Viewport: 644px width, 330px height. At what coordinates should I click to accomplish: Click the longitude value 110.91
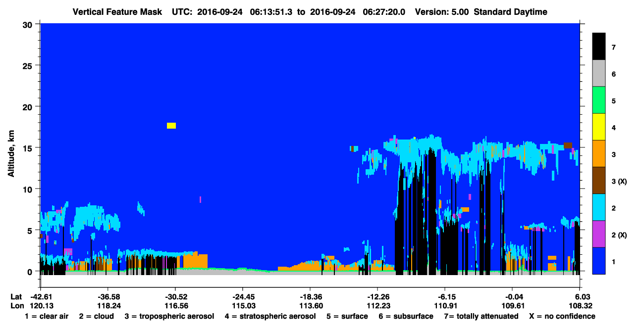[445, 306]
